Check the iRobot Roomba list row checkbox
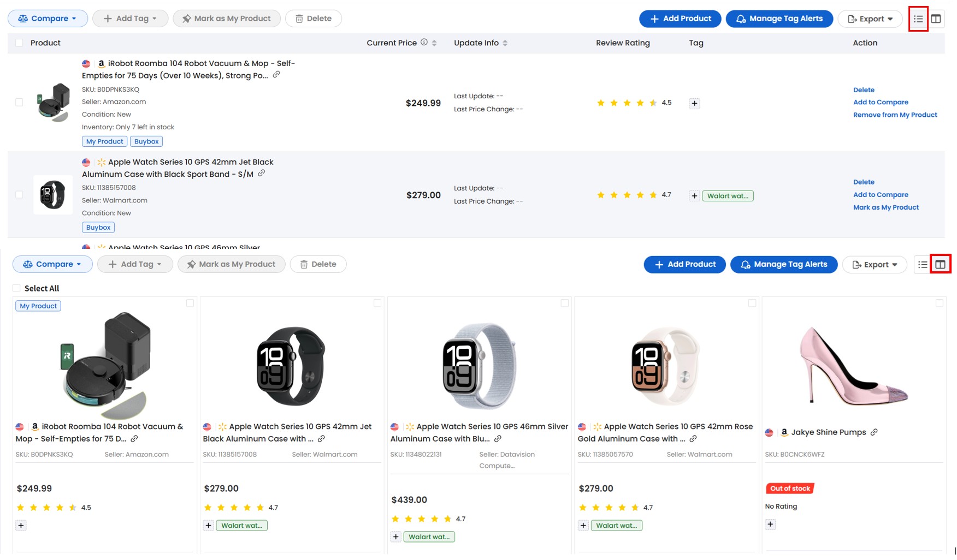The height and width of the screenshot is (560, 957). 19,102
